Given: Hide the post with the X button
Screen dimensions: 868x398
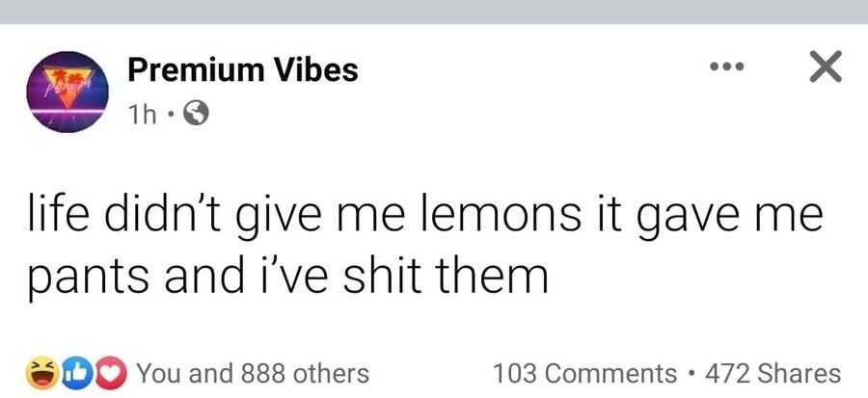Looking at the screenshot, I should pyautogui.click(x=823, y=68).
